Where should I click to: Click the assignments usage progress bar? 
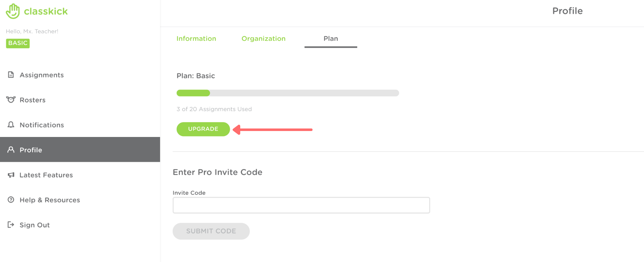[288, 93]
